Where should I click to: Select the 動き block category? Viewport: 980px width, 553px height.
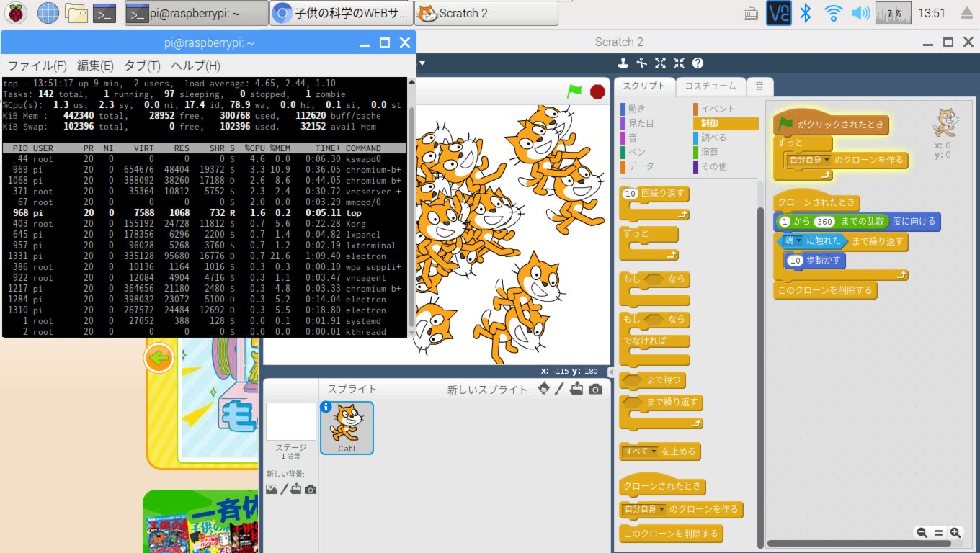tap(636, 109)
